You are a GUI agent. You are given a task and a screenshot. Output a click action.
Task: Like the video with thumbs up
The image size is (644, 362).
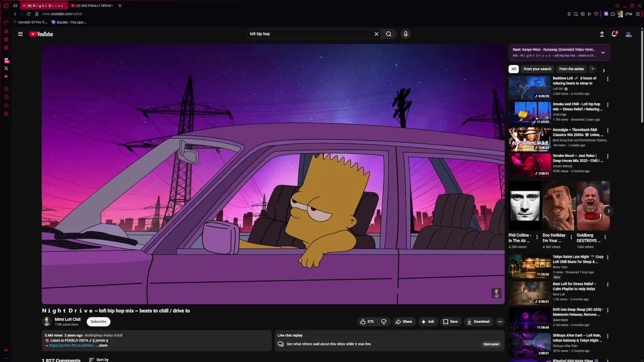pyautogui.click(x=367, y=322)
